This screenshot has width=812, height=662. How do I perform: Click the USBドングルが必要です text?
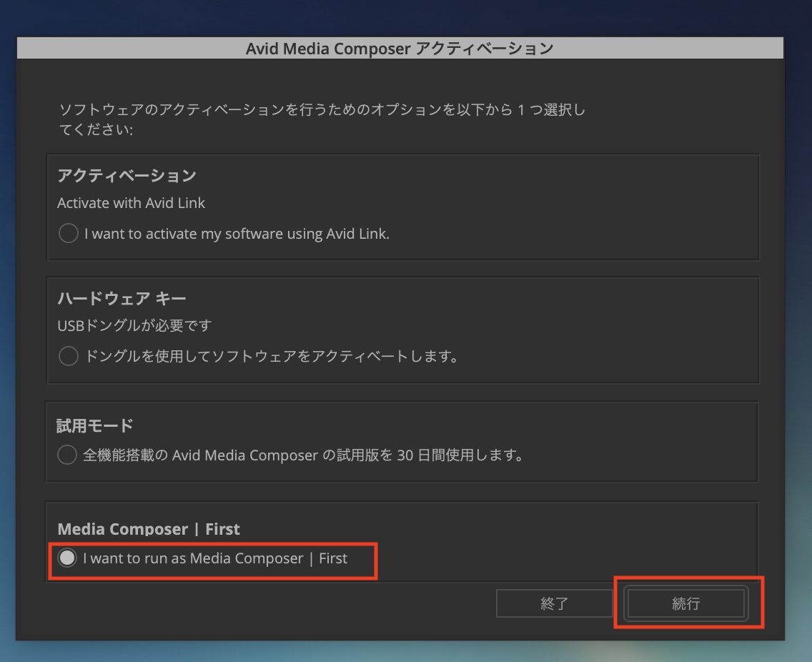pos(134,325)
